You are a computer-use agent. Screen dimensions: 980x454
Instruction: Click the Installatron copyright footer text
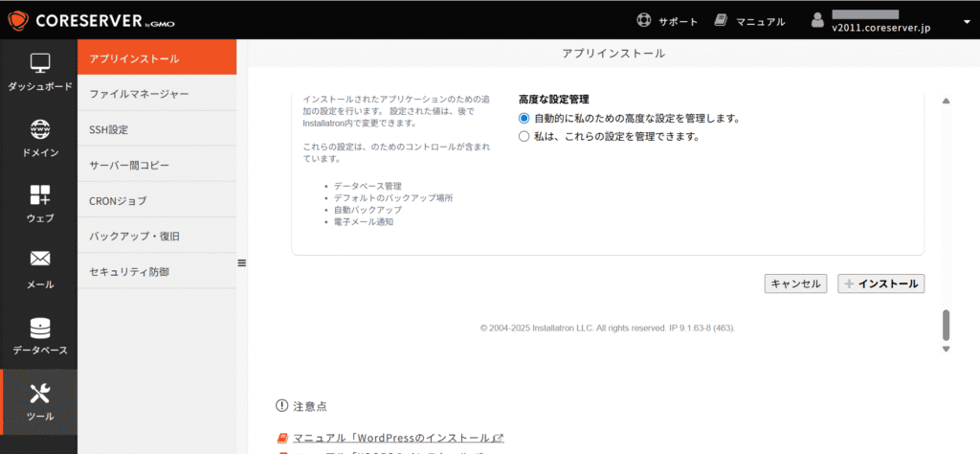point(608,328)
